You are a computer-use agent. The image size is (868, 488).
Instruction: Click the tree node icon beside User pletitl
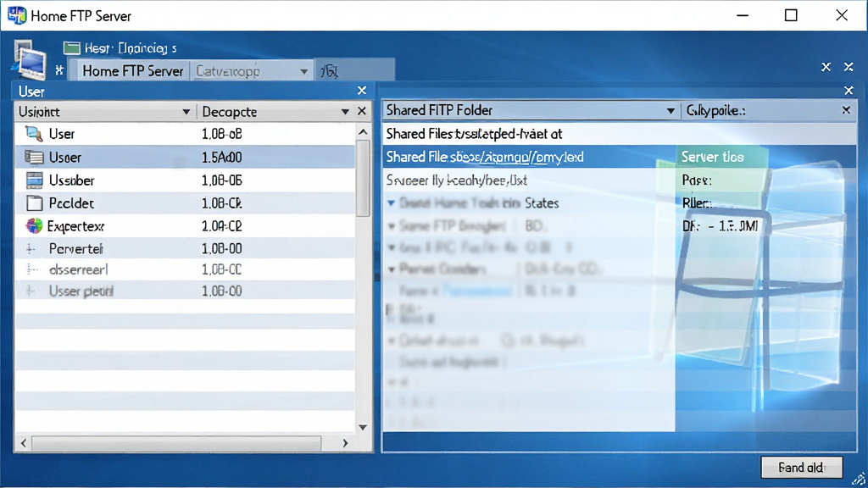[31, 291]
